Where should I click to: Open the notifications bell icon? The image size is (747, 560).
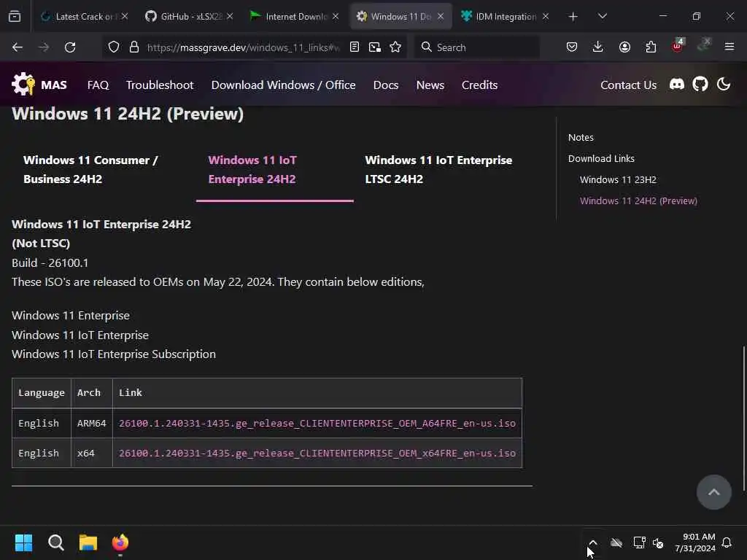[727, 542]
